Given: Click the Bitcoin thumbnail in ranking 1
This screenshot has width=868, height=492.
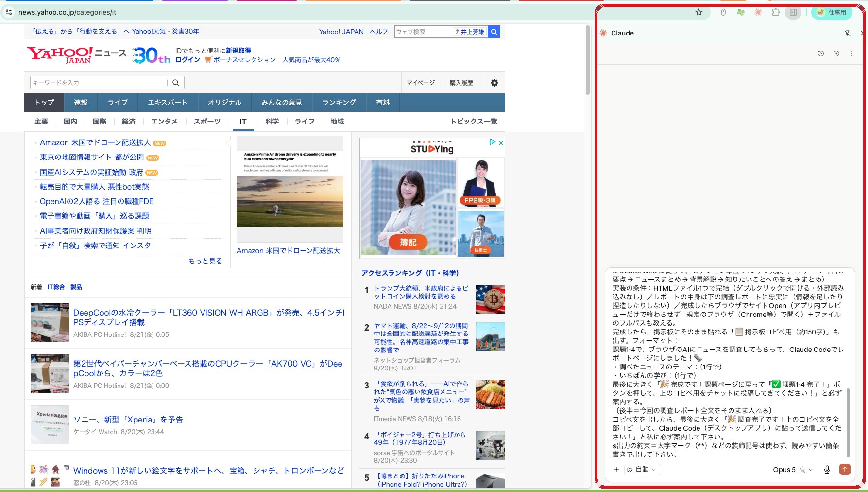Looking at the screenshot, I should coord(491,299).
